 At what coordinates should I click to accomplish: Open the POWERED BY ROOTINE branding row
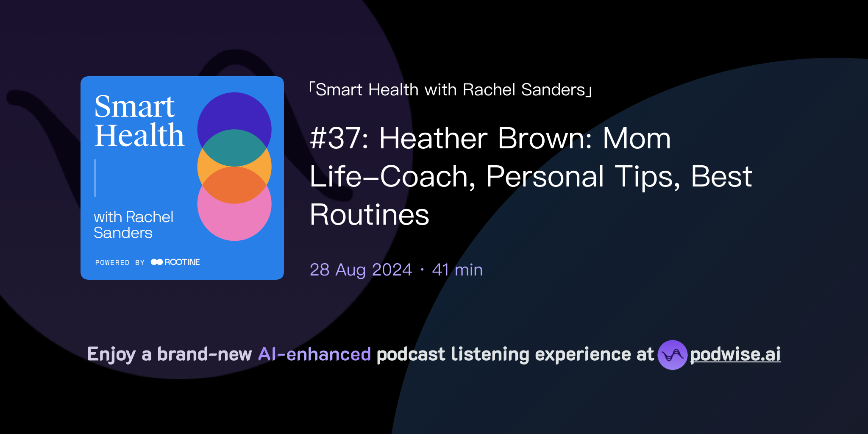click(x=147, y=262)
